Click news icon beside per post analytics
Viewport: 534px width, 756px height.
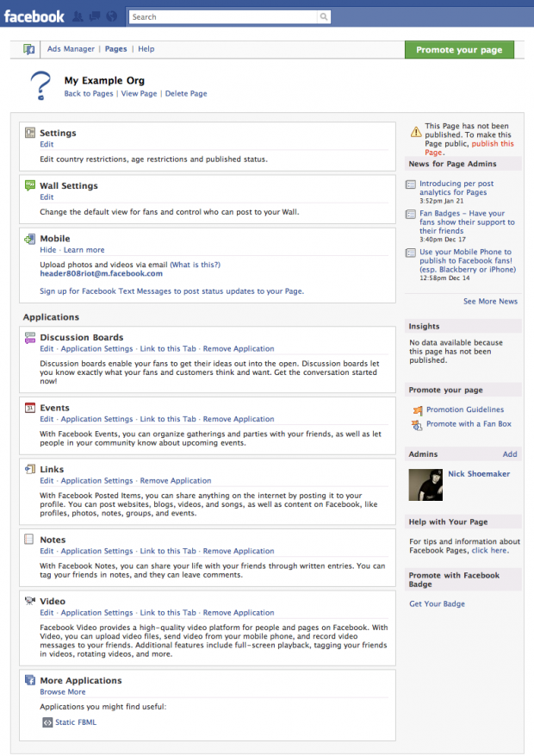[x=411, y=184]
